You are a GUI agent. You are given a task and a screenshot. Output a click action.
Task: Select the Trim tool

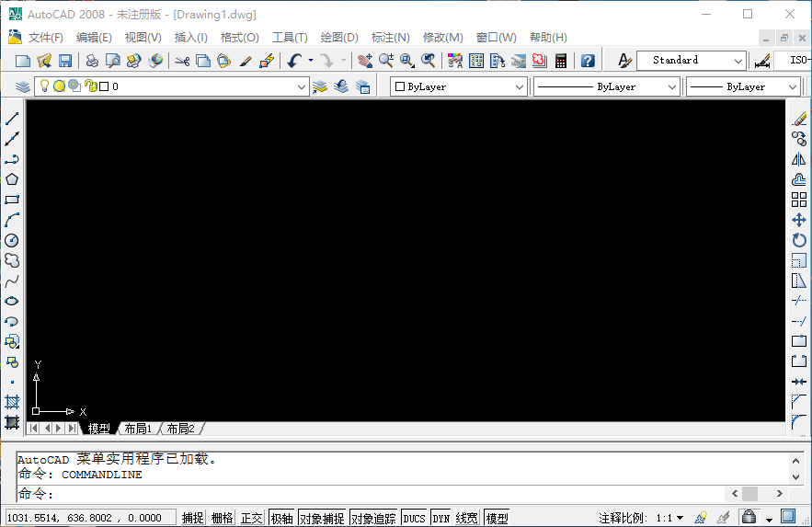(x=799, y=301)
